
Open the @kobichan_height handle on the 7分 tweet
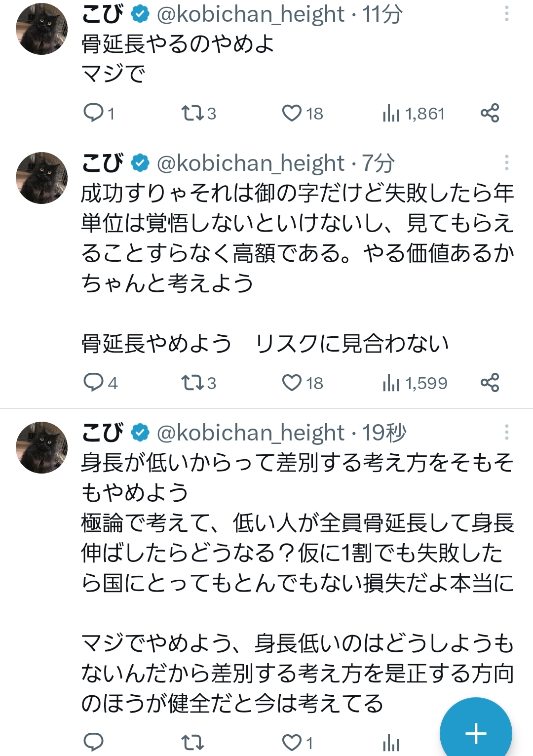coord(251,163)
